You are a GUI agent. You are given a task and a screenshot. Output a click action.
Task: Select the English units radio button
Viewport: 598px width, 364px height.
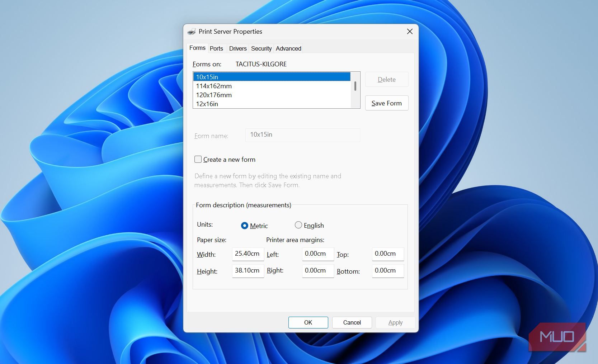(298, 225)
